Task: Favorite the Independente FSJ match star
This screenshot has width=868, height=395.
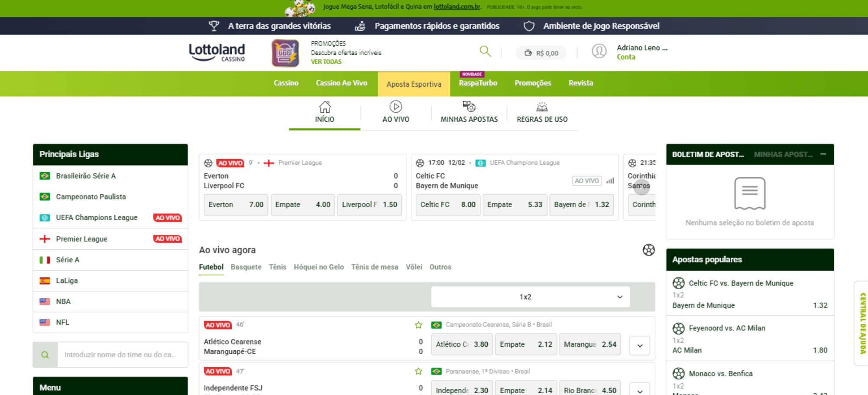Action: coord(418,371)
